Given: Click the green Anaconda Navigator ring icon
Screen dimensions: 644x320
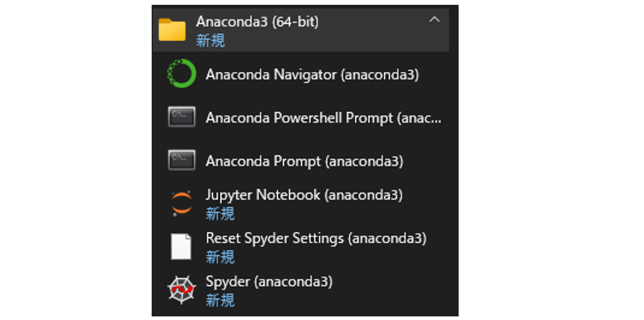Looking at the screenshot, I should tap(181, 74).
